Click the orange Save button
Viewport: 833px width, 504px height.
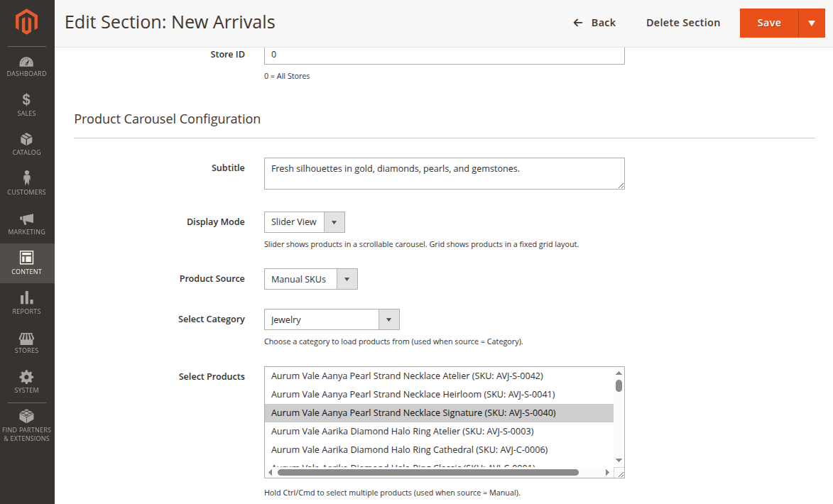768,23
